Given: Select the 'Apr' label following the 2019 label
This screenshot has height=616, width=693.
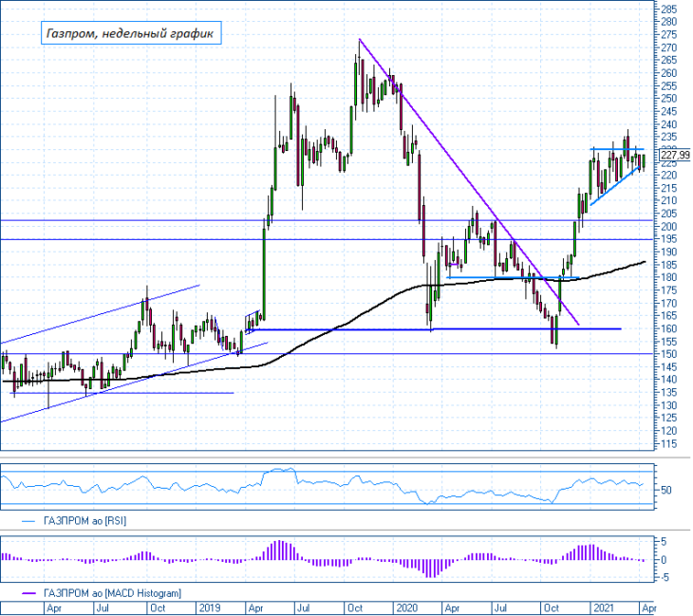Looking at the screenshot, I should click(x=256, y=608).
